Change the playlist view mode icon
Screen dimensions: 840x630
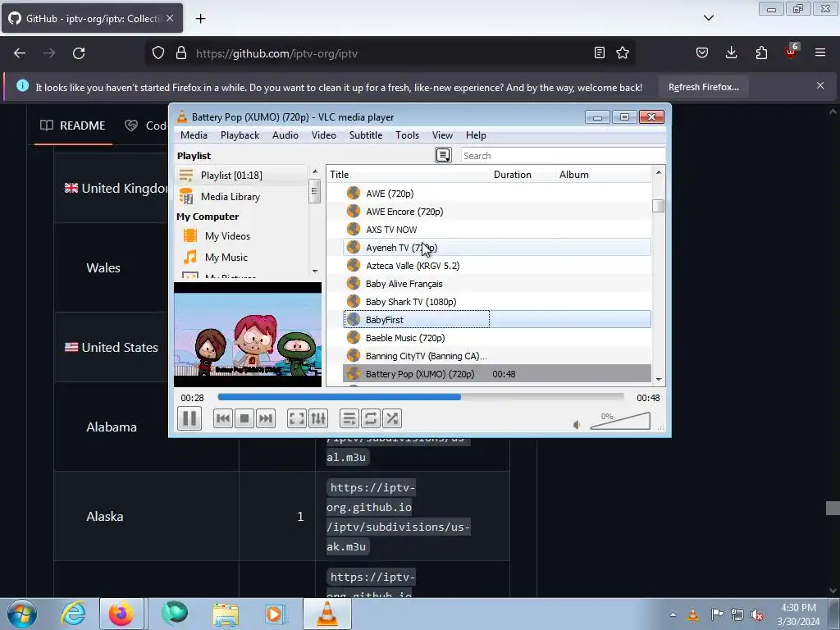443,155
